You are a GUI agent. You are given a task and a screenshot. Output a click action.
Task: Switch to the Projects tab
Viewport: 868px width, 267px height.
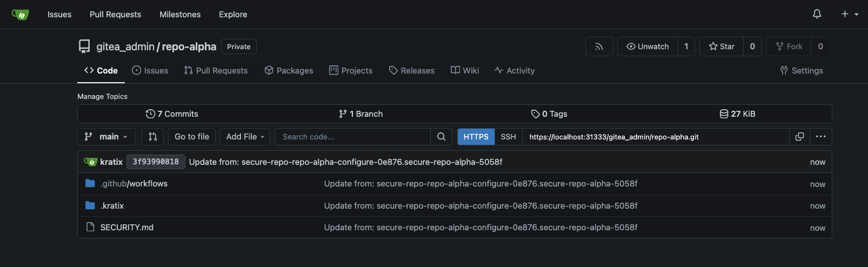(x=351, y=70)
